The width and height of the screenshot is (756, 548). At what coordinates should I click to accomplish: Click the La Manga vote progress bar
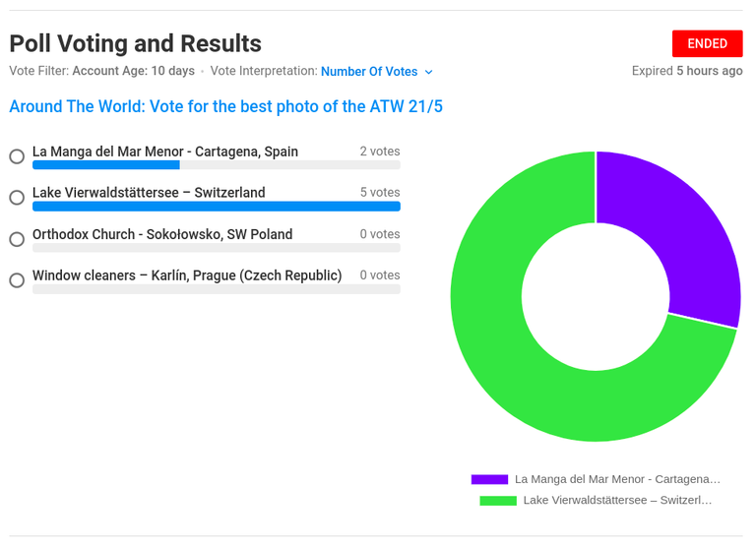click(217, 165)
